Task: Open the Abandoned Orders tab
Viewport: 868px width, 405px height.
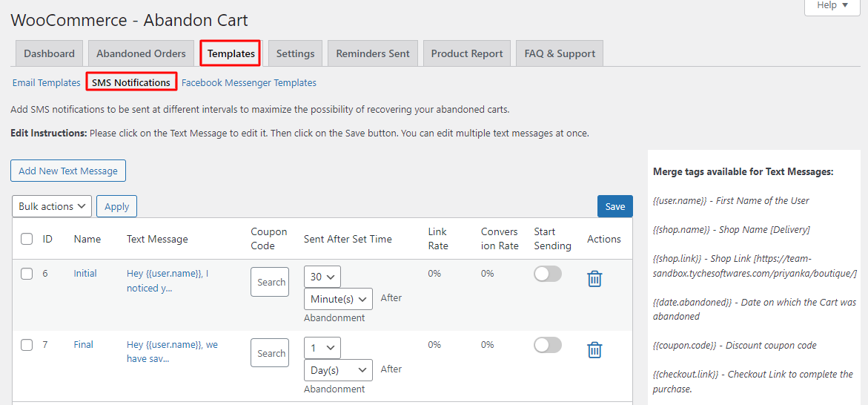Action: tap(141, 53)
